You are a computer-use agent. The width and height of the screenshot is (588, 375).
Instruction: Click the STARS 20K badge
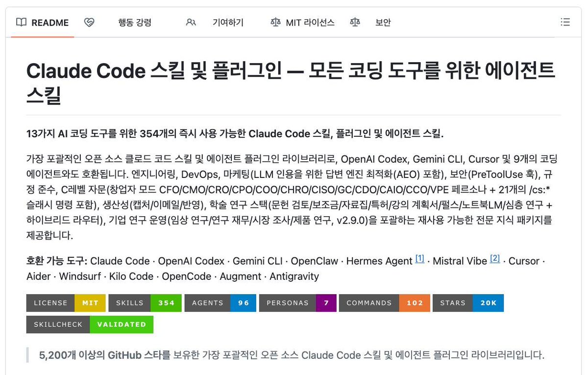click(x=468, y=303)
